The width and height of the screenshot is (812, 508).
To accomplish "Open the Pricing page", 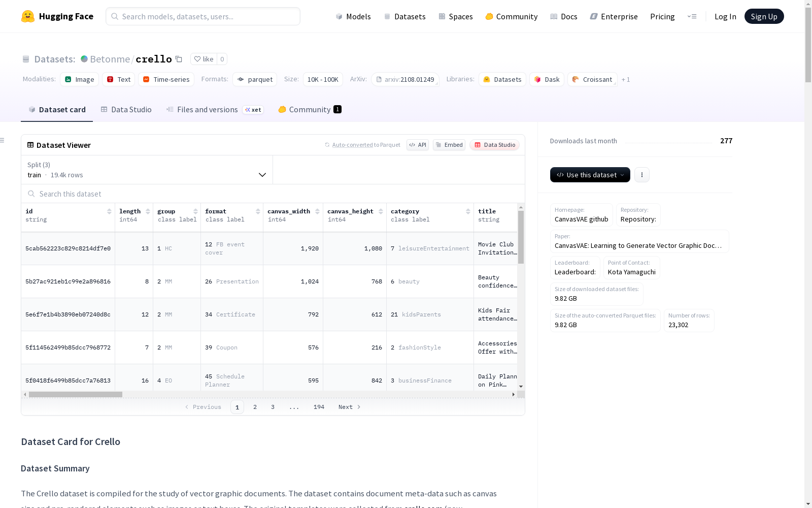I will click(x=662, y=16).
